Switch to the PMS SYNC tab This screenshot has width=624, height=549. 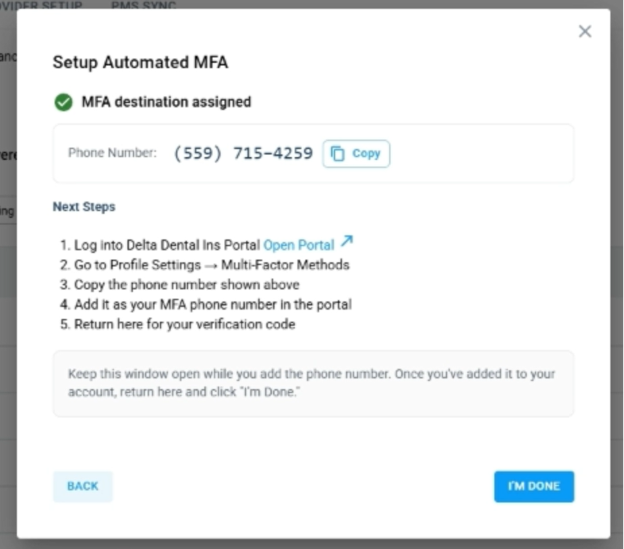click(143, 6)
